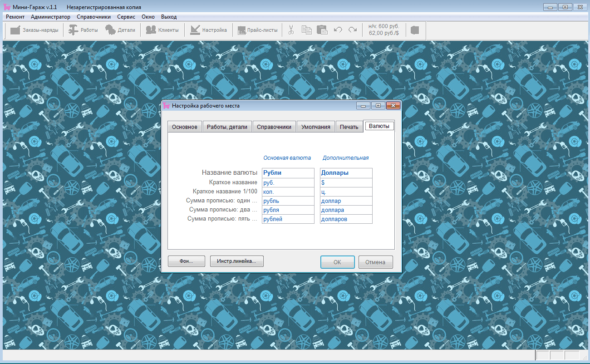The height and width of the screenshot is (364, 590).
Task: Open the Заказы-наряды work orders toolbar button
Action: pyautogui.click(x=34, y=30)
